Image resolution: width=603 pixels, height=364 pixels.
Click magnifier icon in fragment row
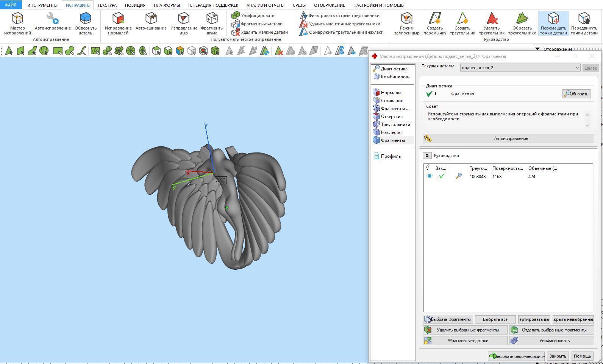[458, 176]
